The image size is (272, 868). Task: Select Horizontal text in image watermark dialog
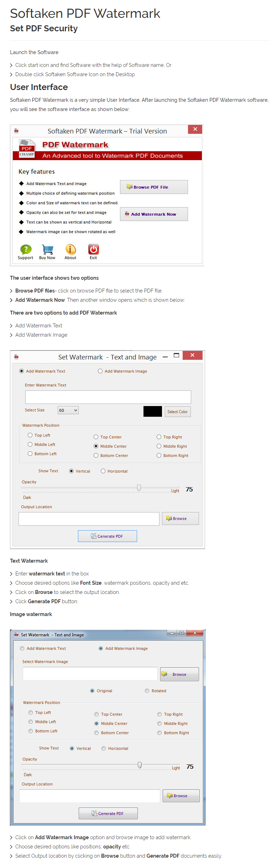[104, 748]
